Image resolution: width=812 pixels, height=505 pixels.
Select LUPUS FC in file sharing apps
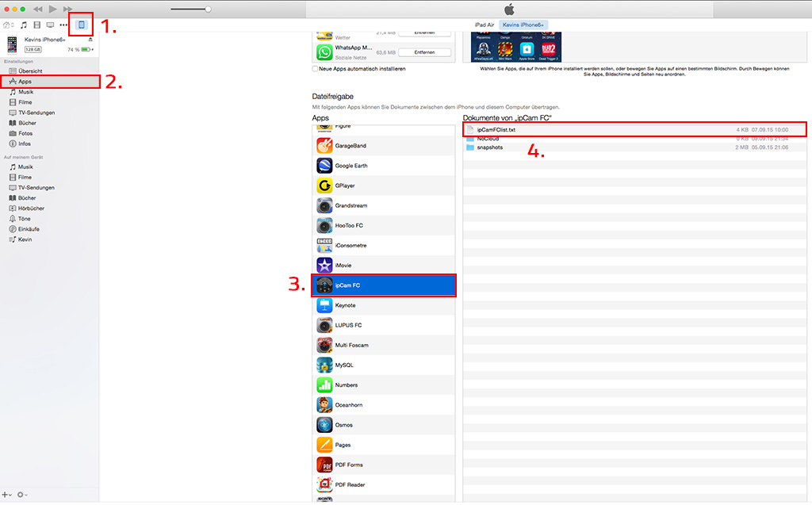click(384, 325)
